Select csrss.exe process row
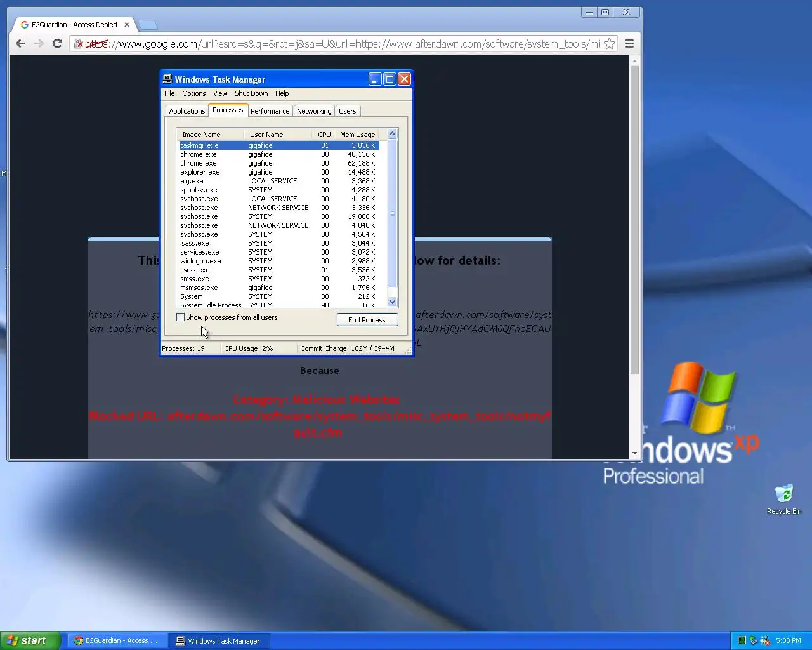 (279, 270)
